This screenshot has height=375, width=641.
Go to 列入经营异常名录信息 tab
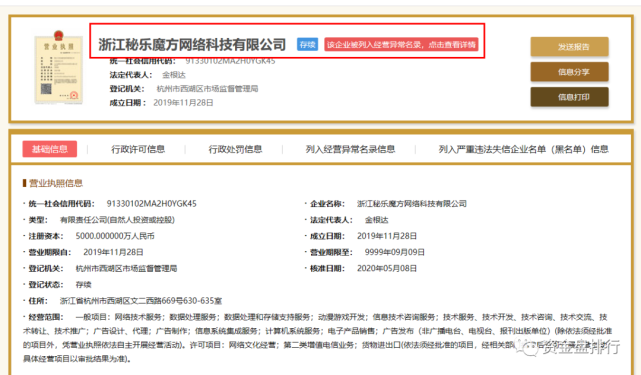coord(350,149)
